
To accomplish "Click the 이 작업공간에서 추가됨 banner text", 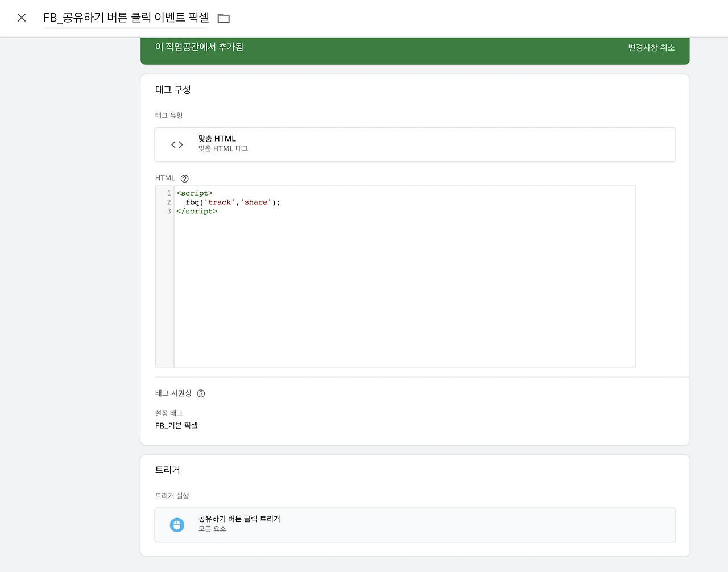I will 199,47.
